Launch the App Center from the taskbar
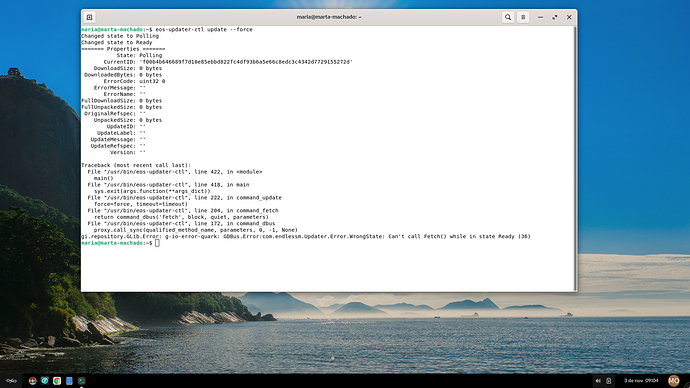The width and height of the screenshot is (690, 388). coord(33,381)
